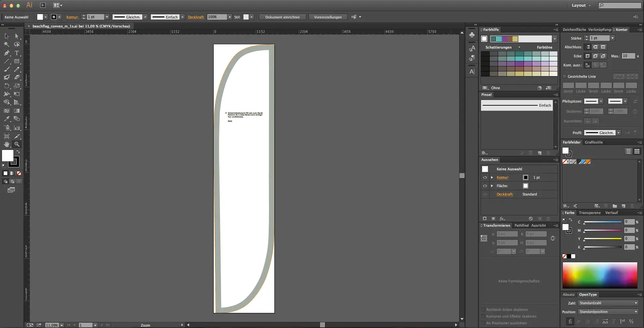This screenshot has height=328, width=644.
Task: Select the Rectangle tool
Action: pyautogui.click(x=17, y=61)
